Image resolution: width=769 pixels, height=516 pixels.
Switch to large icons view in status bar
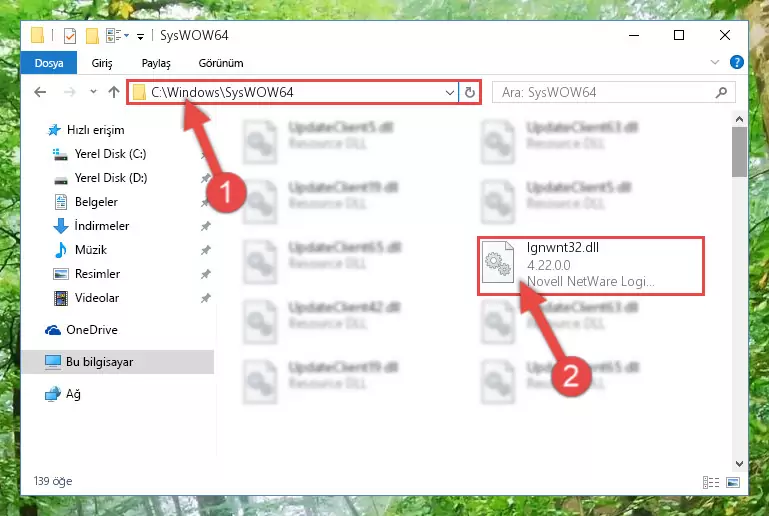click(733, 483)
